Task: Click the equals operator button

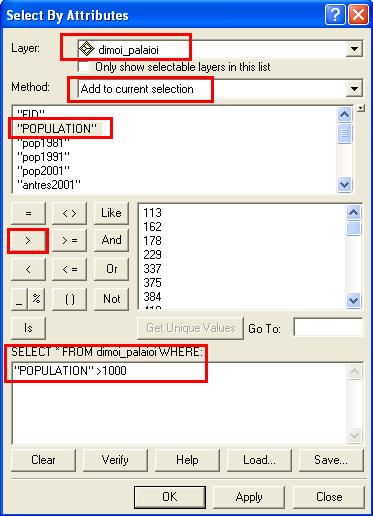Action: pos(28,213)
